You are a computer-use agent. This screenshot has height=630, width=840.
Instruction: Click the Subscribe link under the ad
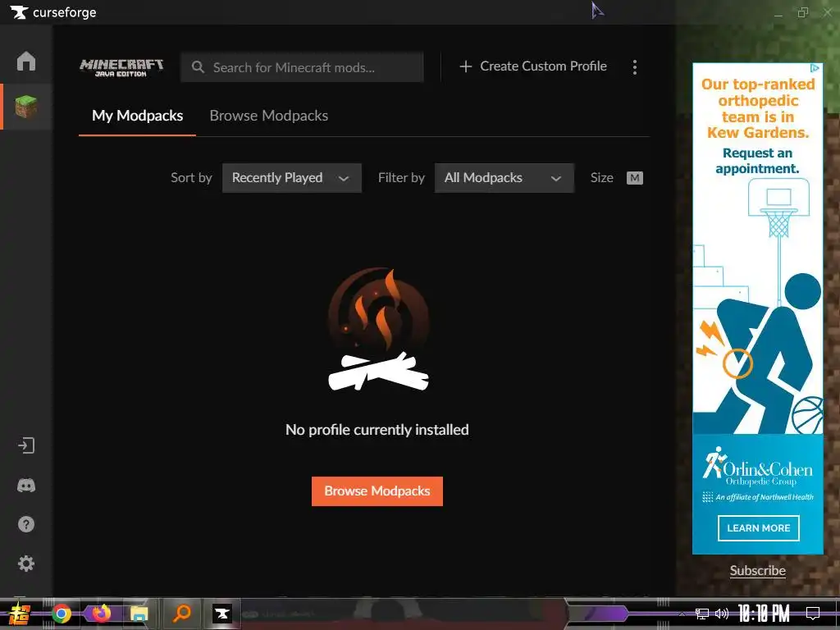(x=757, y=571)
